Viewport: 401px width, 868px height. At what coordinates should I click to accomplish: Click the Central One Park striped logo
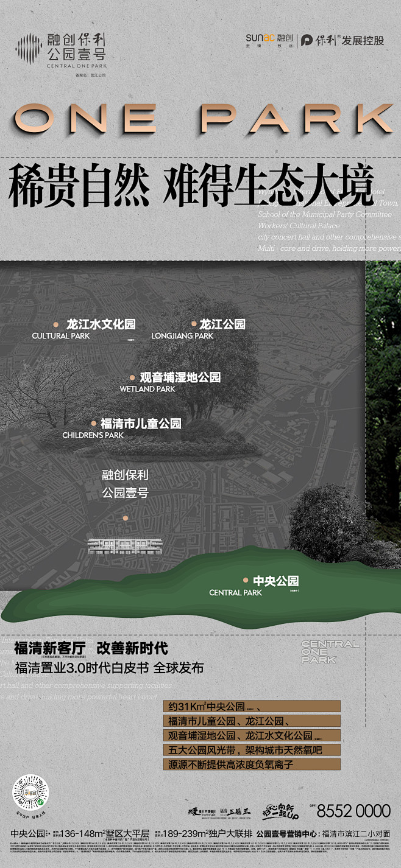(x=29, y=49)
